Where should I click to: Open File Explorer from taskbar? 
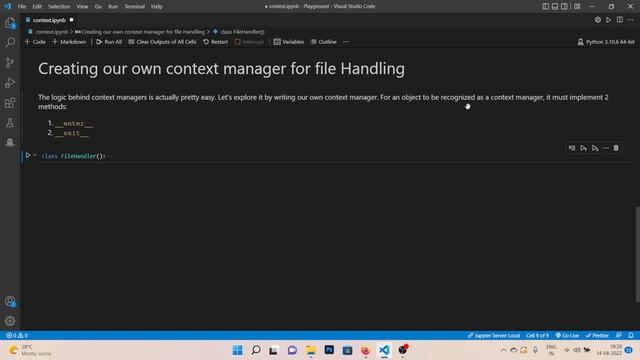click(x=311, y=350)
